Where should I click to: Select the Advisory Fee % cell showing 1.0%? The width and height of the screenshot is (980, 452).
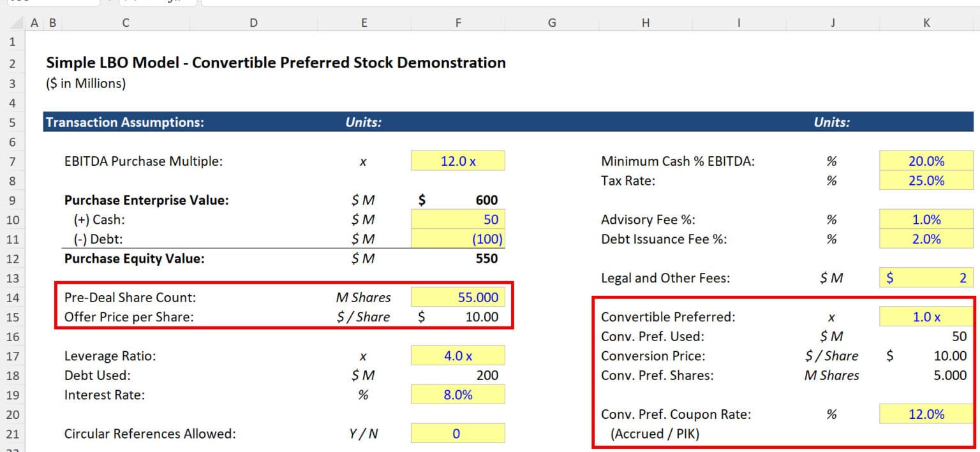click(x=926, y=219)
